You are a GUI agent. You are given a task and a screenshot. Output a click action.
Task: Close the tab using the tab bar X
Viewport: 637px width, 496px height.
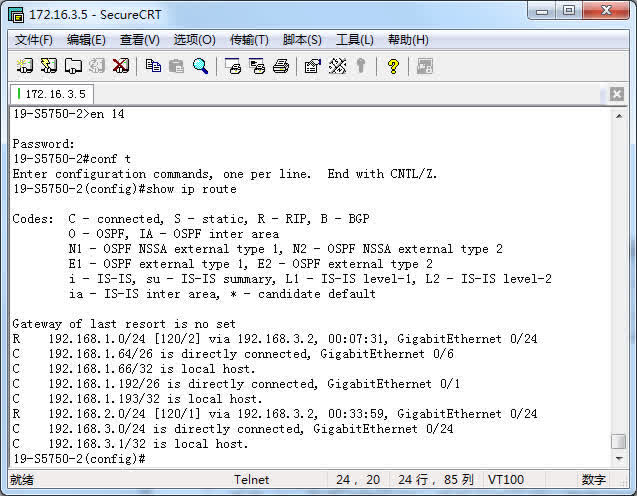pyautogui.click(x=618, y=94)
